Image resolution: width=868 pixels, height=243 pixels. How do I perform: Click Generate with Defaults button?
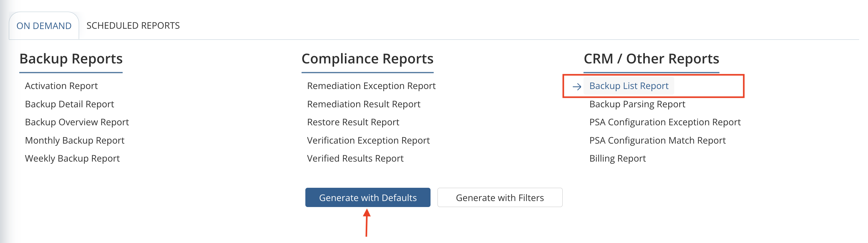368,198
